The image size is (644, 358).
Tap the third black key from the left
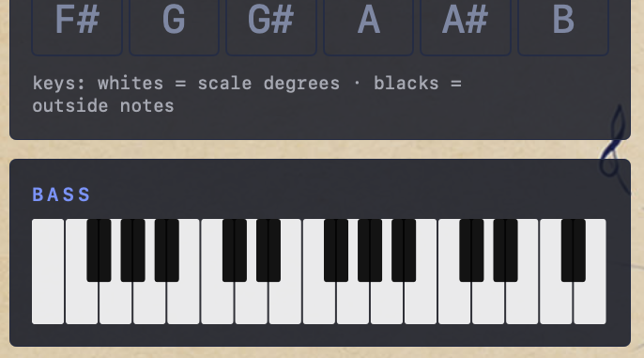[167, 250]
